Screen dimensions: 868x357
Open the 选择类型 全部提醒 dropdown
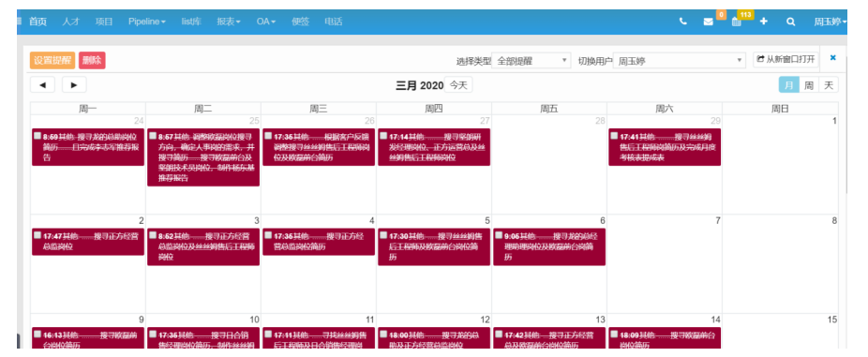531,60
